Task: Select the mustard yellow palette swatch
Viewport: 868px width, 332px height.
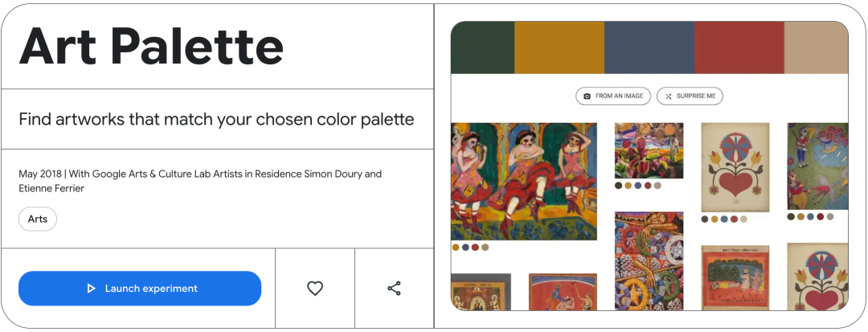Action: pyautogui.click(x=559, y=47)
